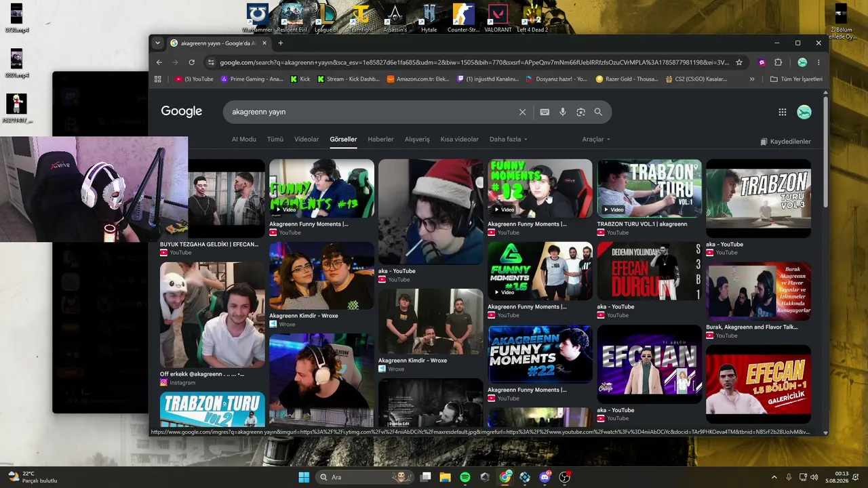Open the Razer Gold bookmark
Image resolution: width=868 pixels, height=488 pixels.
point(627,79)
